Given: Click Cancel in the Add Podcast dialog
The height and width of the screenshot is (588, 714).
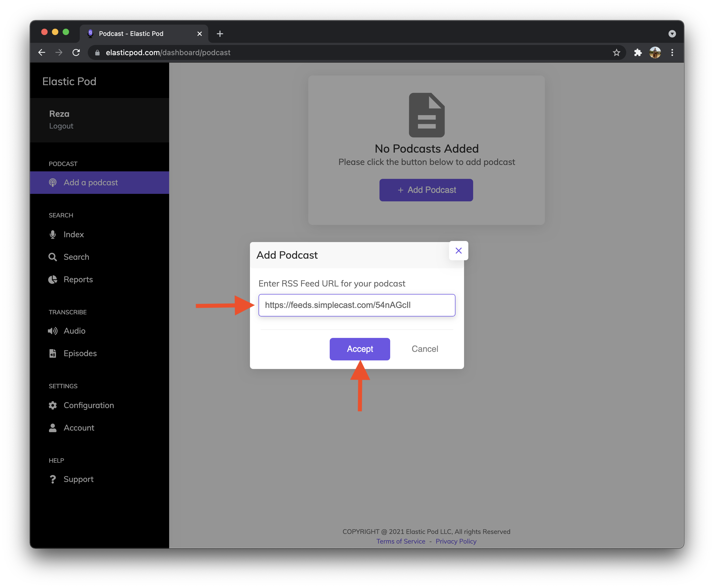Looking at the screenshot, I should (x=424, y=349).
